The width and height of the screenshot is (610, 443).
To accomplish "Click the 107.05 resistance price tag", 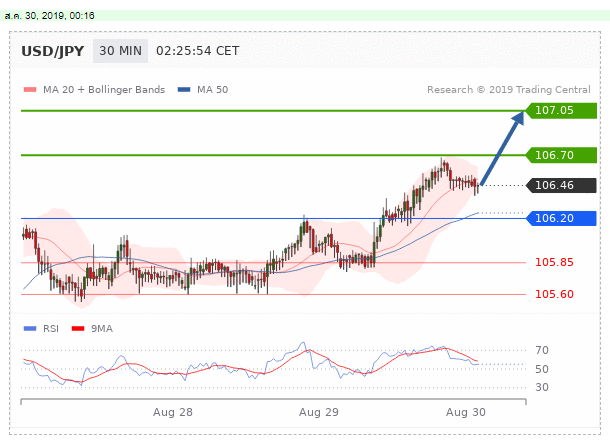I will click(x=561, y=110).
